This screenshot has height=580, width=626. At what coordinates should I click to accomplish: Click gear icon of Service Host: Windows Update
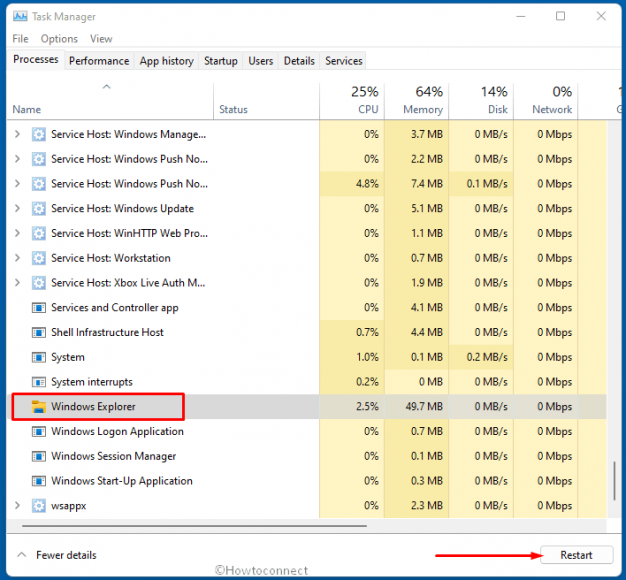click(x=39, y=209)
